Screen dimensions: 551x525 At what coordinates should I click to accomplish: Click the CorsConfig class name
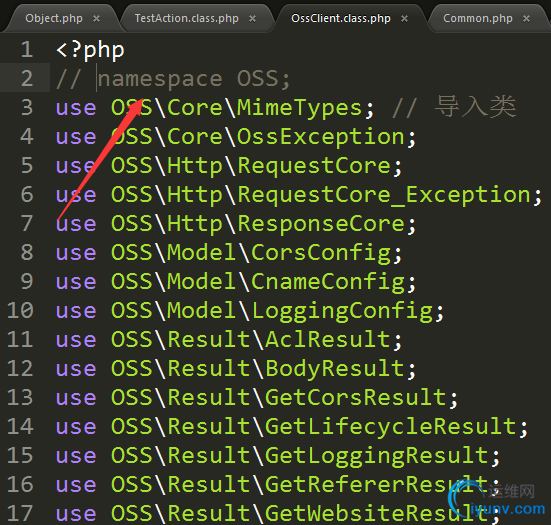pyautogui.click(x=321, y=253)
